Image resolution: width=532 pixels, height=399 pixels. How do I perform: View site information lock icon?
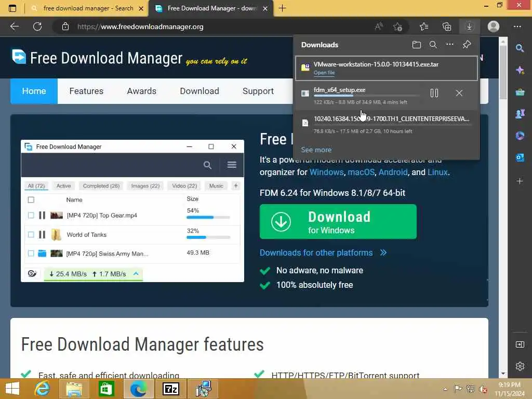click(x=65, y=26)
